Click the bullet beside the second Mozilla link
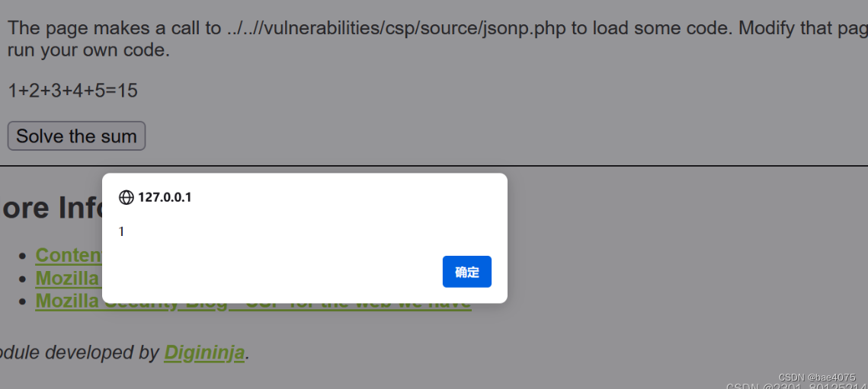 pyautogui.click(x=22, y=279)
